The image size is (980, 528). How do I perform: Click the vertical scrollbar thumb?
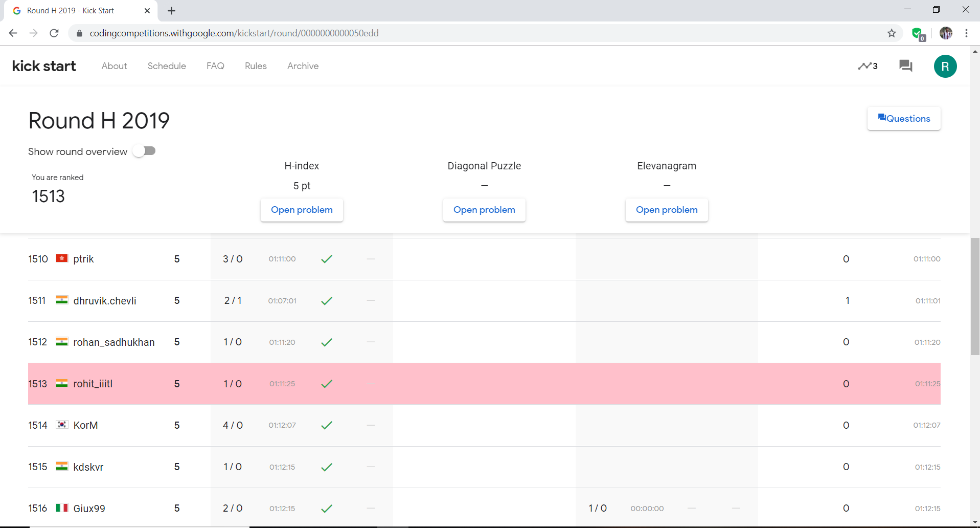pos(975,296)
